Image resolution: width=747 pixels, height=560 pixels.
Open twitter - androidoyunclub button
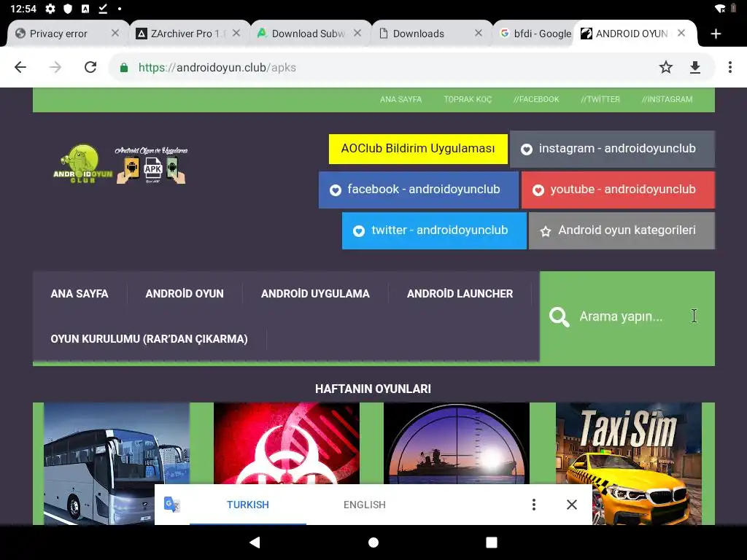coord(434,230)
